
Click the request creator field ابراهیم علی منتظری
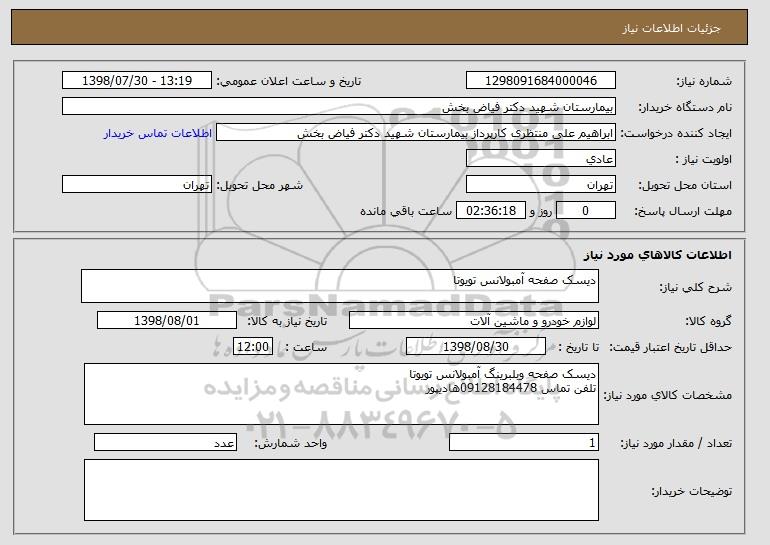(416, 133)
